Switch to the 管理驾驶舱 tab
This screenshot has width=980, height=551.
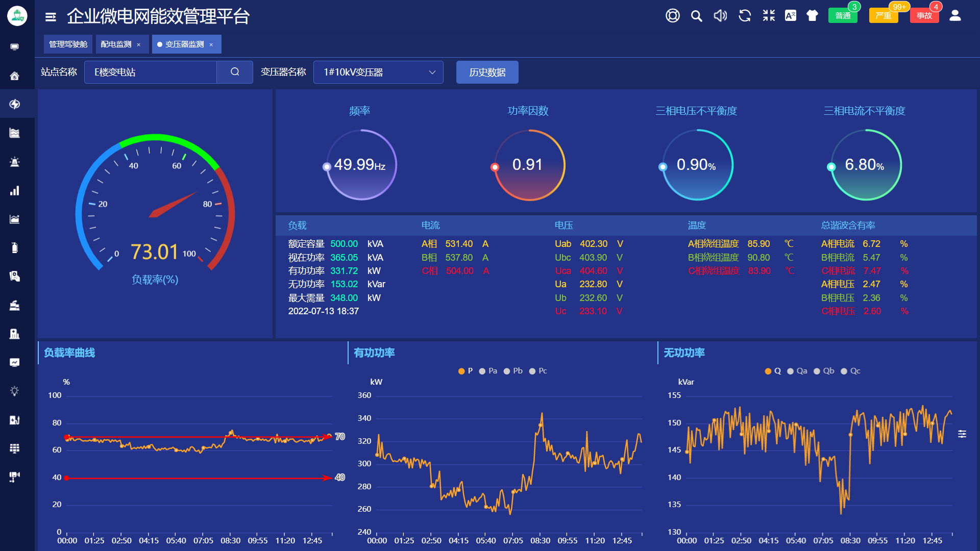68,44
